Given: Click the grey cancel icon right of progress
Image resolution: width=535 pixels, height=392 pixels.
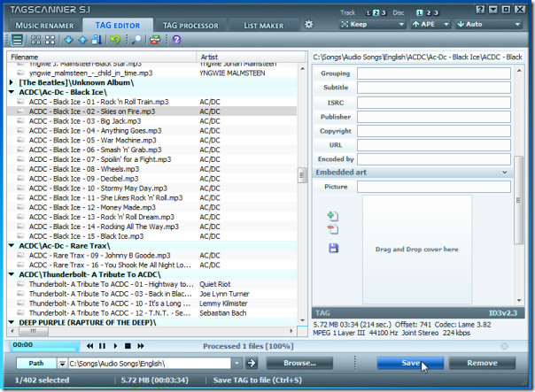Looking at the screenshot, I should 504,346.
